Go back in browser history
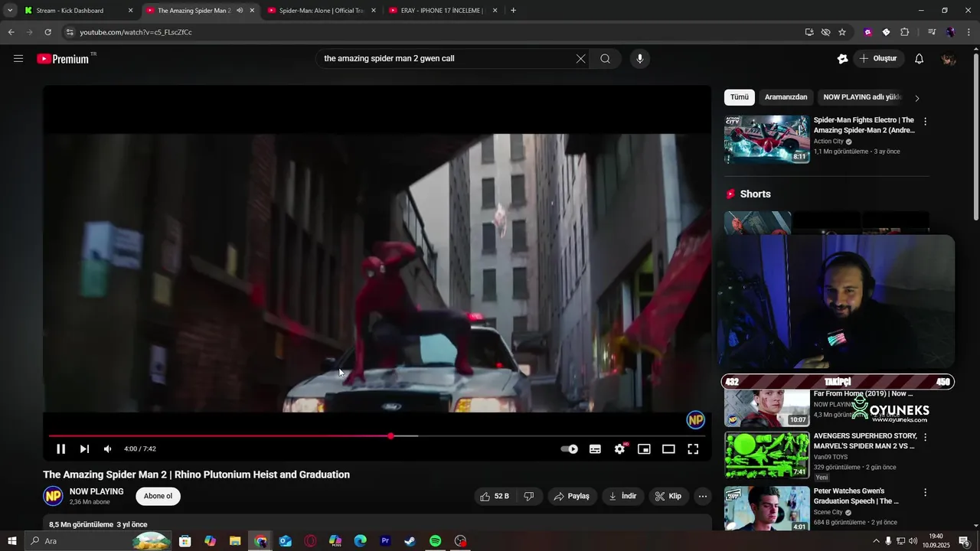980x551 pixels. 11,32
